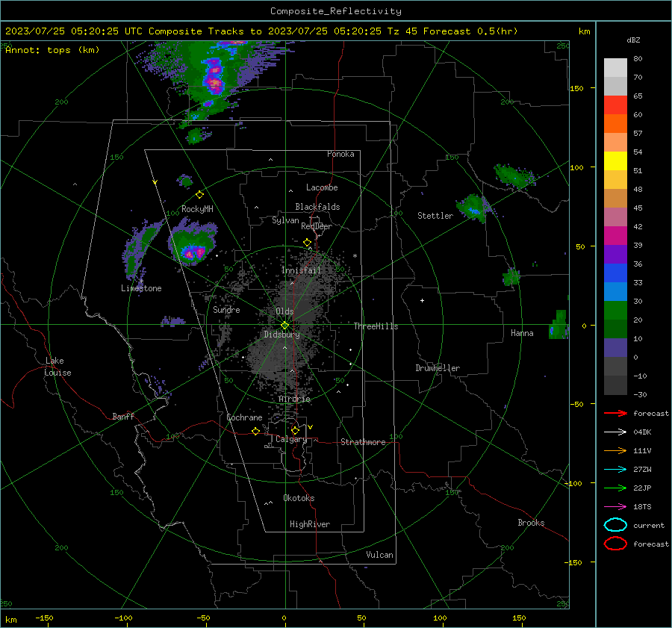Click the Brooks city label
Screen dimensions: 672x628
pos(531,523)
